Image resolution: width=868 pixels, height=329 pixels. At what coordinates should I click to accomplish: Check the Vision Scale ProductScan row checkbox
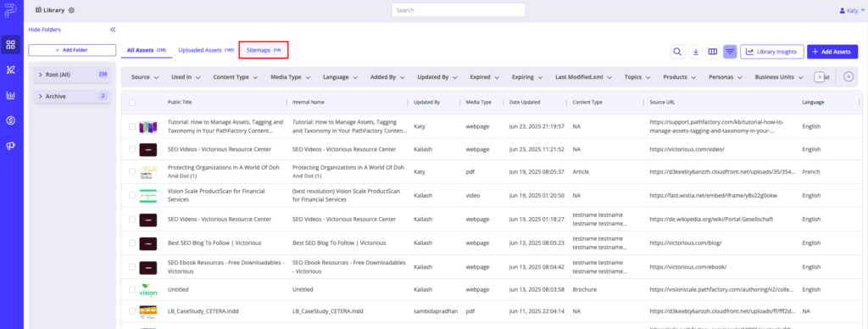pos(132,195)
